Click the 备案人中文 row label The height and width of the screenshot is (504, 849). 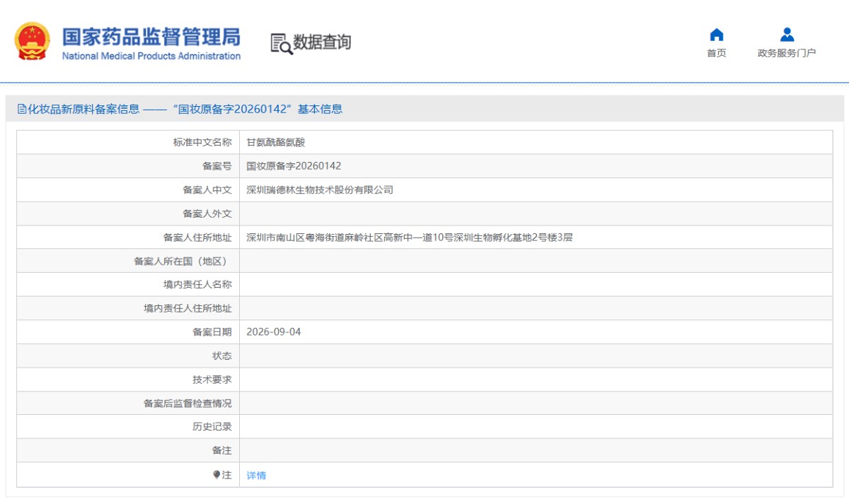tap(207, 189)
